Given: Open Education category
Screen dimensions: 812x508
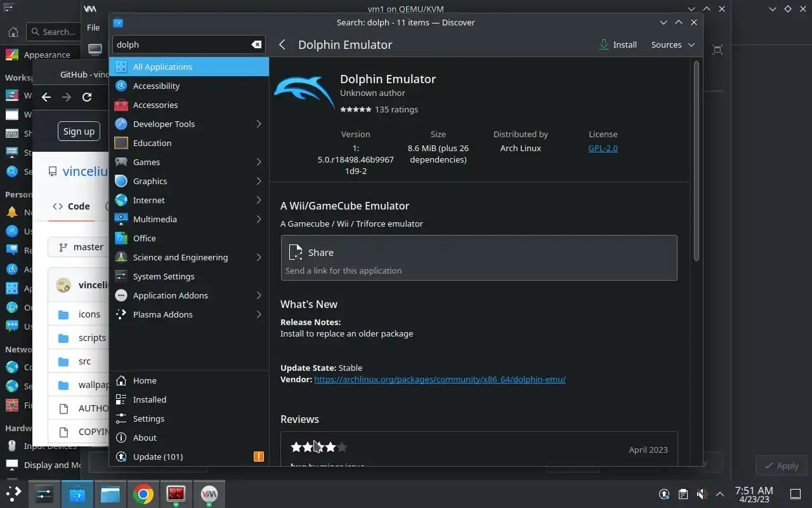Looking at the screenshot, I should [189, 143].
